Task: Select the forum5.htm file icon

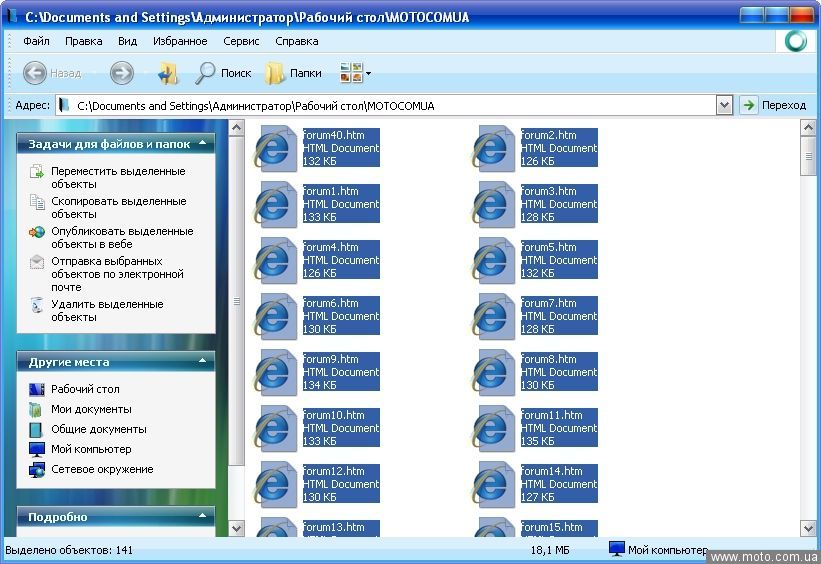Action: 493,260
